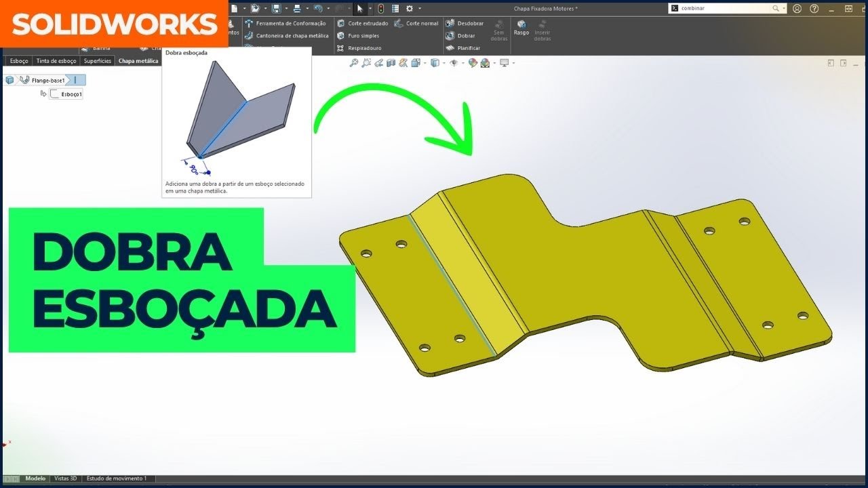Click Dobrar tool

click(460, 35)
